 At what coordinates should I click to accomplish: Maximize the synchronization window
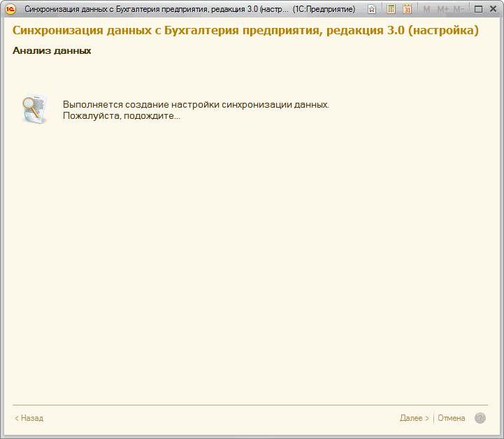pos(478,9)
